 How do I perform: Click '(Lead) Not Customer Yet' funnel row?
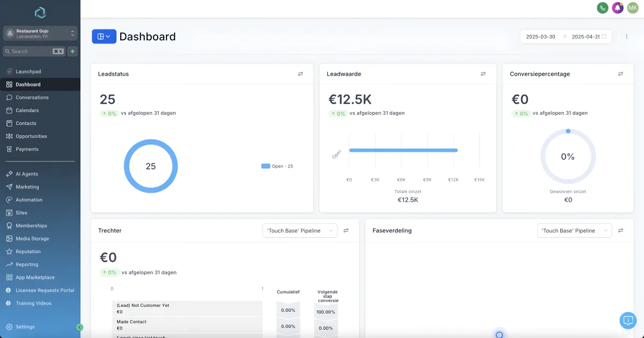click(x=187, y=308)
